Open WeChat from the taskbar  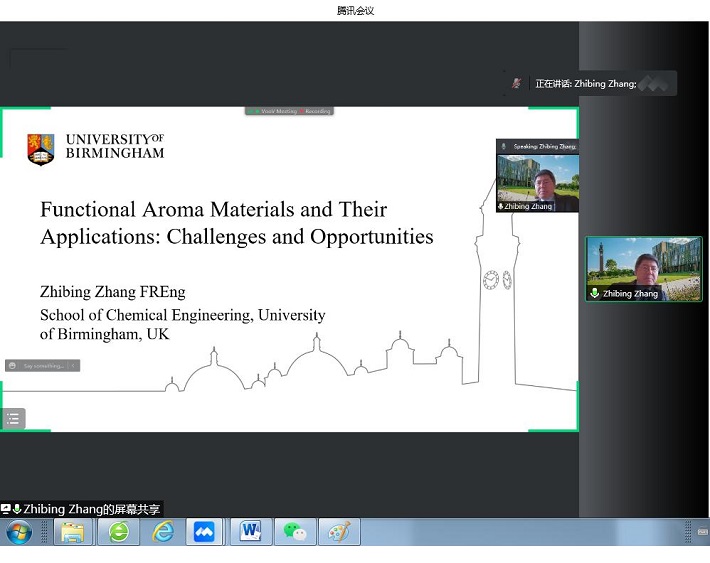coord(295,532)
